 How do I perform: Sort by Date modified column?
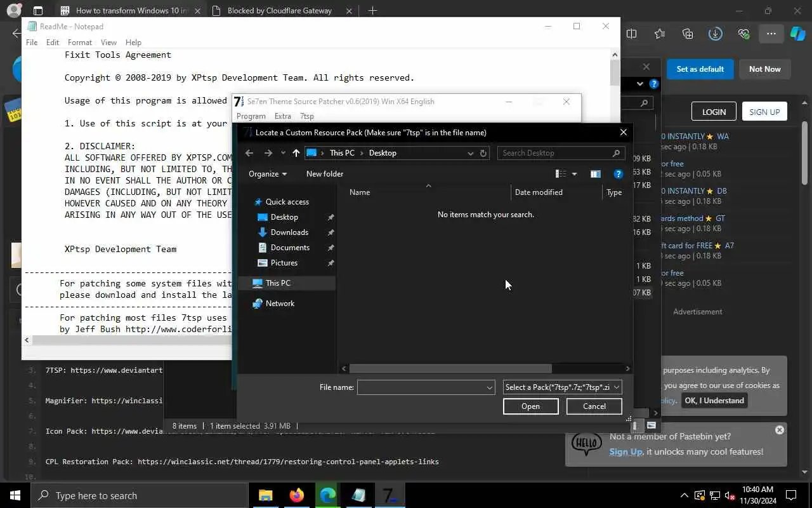(539, 192)
